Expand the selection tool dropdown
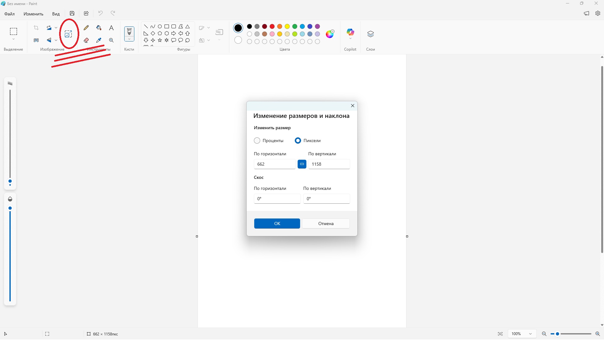 [13, 39]
